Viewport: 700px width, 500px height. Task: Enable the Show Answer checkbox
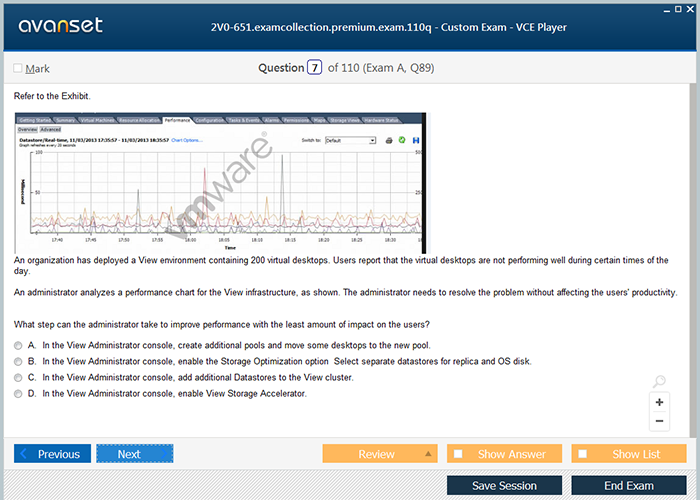click(x=458, y=454)
